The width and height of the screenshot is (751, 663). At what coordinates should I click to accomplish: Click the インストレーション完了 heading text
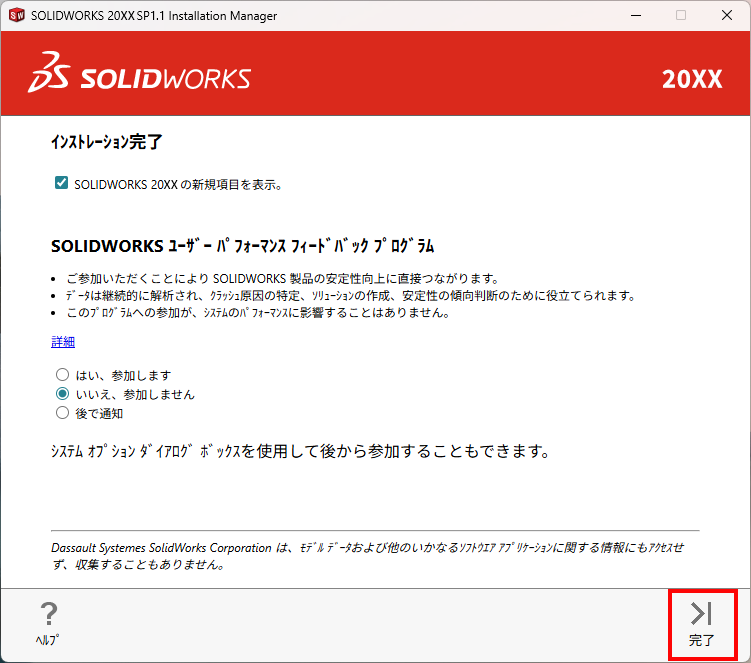pos(107,142)
